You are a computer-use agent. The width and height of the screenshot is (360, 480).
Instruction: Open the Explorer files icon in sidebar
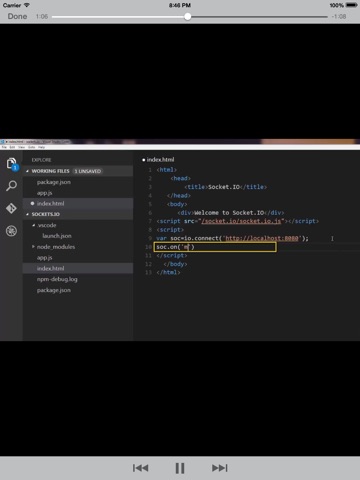pyautogui.click(x=12, y=163)
